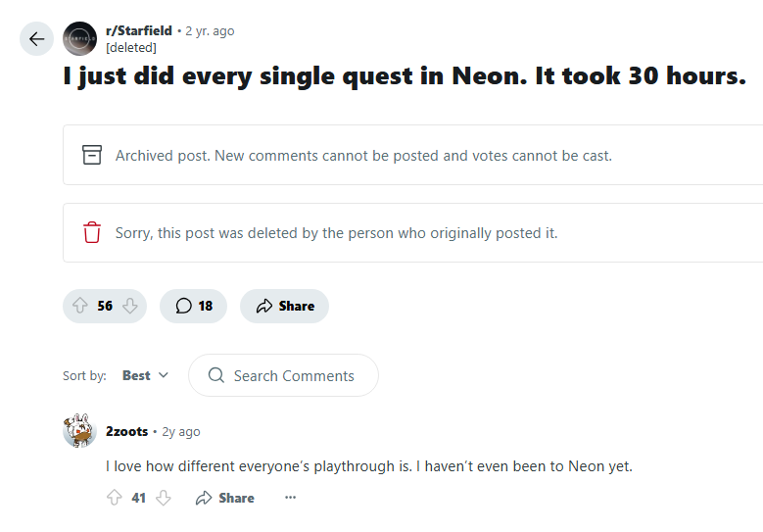The height and width of the screenshot is (532, 763).
Task: Click the red trash deleted icon
Action: coord(92,233)
